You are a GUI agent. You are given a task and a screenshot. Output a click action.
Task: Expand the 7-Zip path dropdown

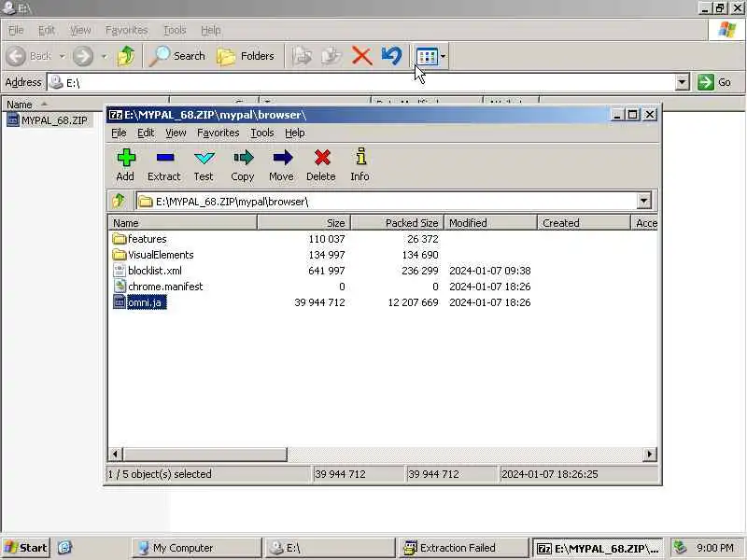coord(643,201)
